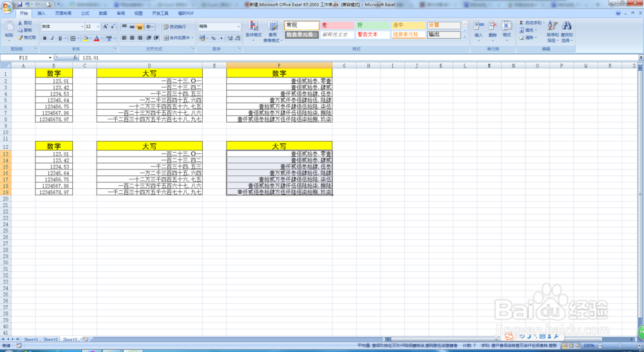This screenshot has width=644, height=352.
Task: Open the Office button menu
Action: 7,7
